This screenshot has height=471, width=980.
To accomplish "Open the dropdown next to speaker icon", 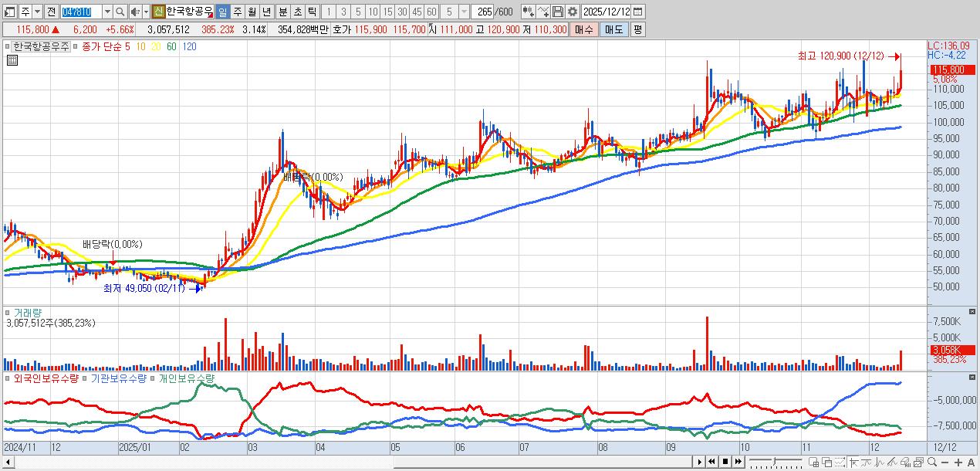I will pyautogui.click(x=147, y=12).
